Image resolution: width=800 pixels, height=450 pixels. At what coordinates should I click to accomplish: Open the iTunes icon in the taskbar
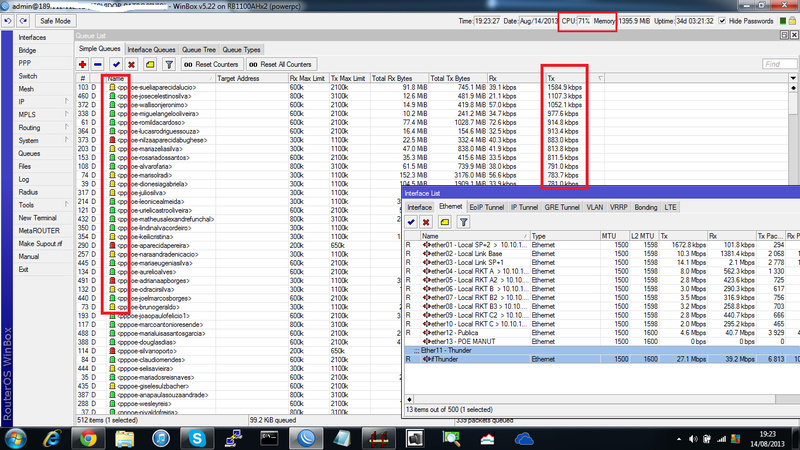click(161, 438)
